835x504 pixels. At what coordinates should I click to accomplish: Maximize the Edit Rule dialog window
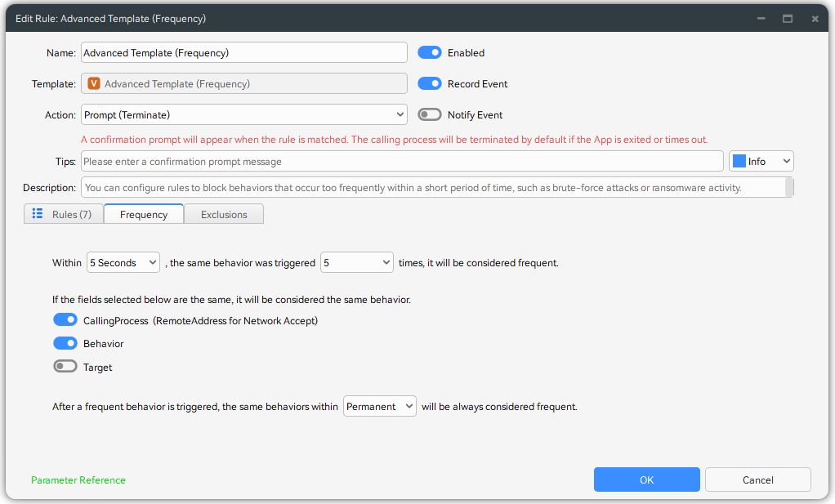[788, 18]
